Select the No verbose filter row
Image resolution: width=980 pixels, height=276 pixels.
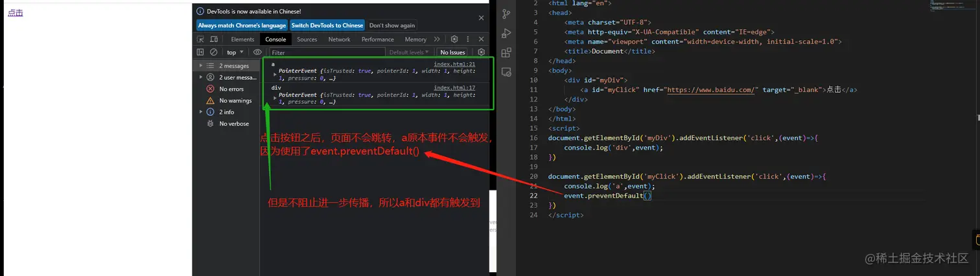pos(226,124)
